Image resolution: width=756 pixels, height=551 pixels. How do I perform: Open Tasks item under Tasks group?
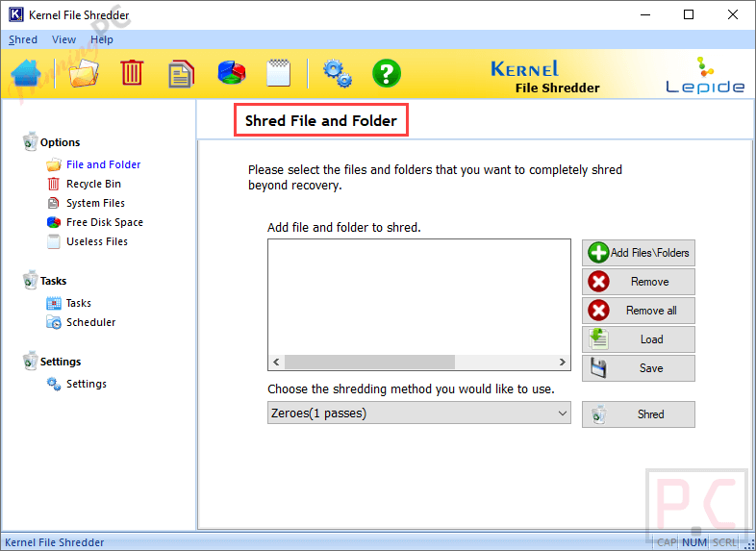click(79, 303)
